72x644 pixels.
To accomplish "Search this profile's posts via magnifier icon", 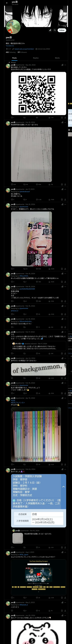I will 55,30.
